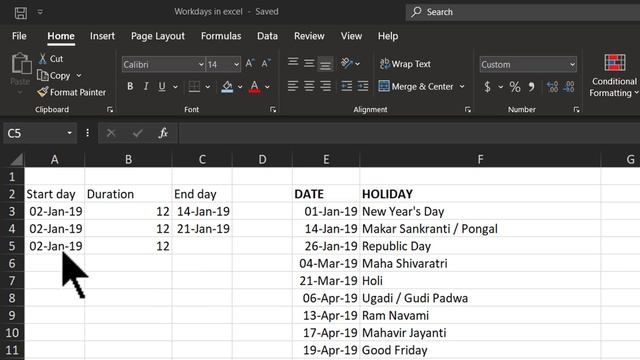The height and width of the screenshot is (360, 640).
Task: Open Clipboard dialog launcher
Action: coord(109,109)
